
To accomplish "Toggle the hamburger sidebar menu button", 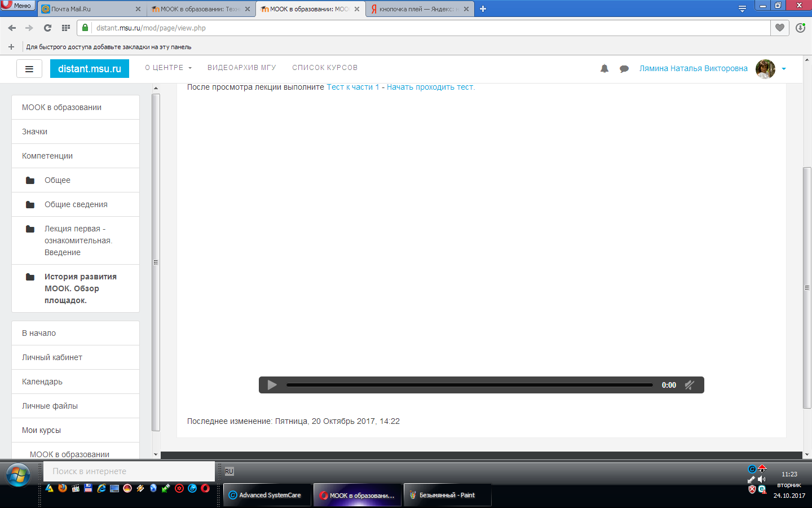I will [29, 69].
